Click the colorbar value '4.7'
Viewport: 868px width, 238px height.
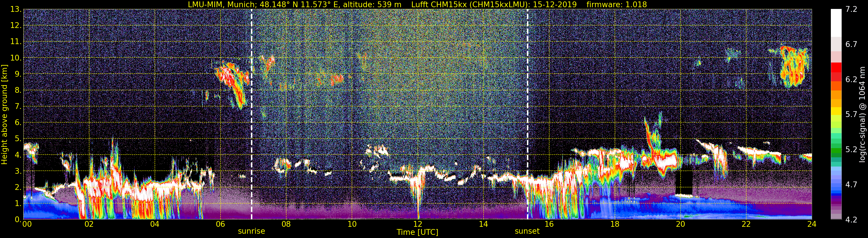pyautogui.click(x=851, y=185)
